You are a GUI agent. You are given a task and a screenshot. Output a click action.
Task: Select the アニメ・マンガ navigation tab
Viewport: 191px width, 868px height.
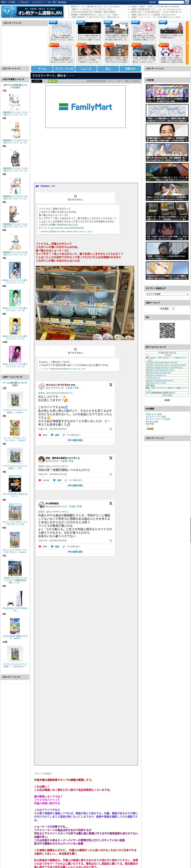(64, 69)
